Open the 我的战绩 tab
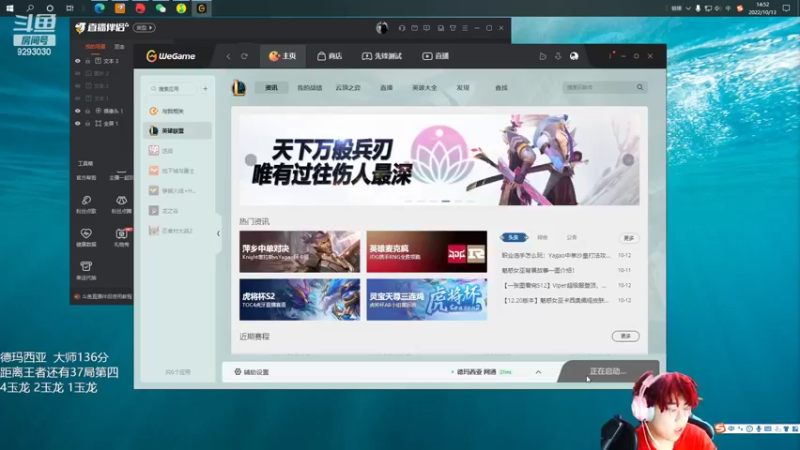Viewport: 800px width, 450px height. [310, 88]
